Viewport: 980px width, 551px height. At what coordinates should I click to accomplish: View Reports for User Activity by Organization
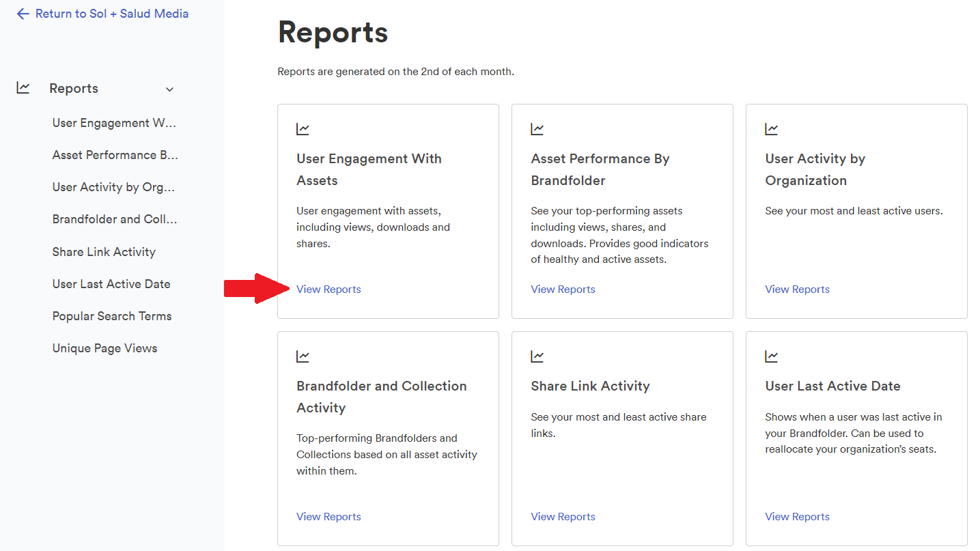click(x=797, y=289)
